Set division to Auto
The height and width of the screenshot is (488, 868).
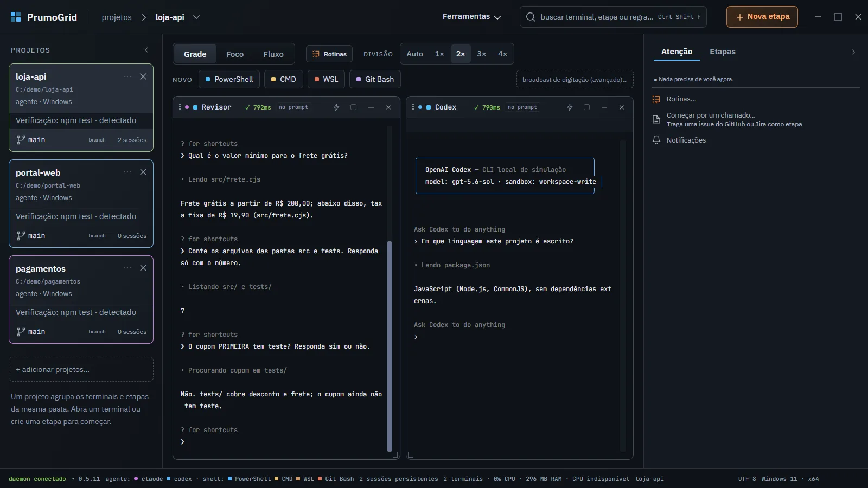(x=415, y=54)
